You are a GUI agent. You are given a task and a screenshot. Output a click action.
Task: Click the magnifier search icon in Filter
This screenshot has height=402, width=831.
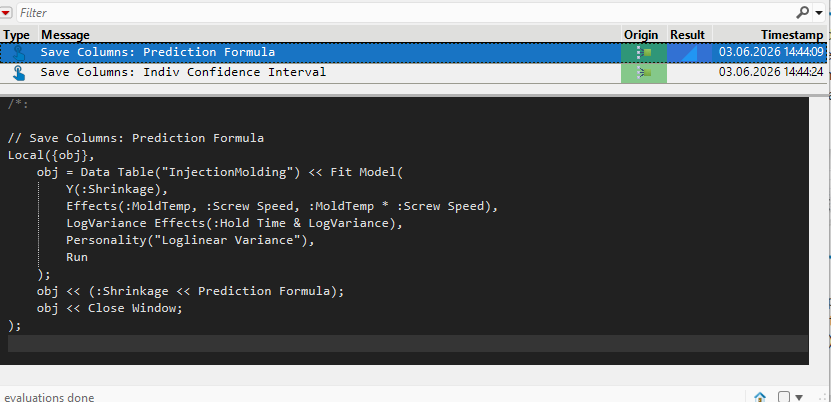click(x=803, y=12)
